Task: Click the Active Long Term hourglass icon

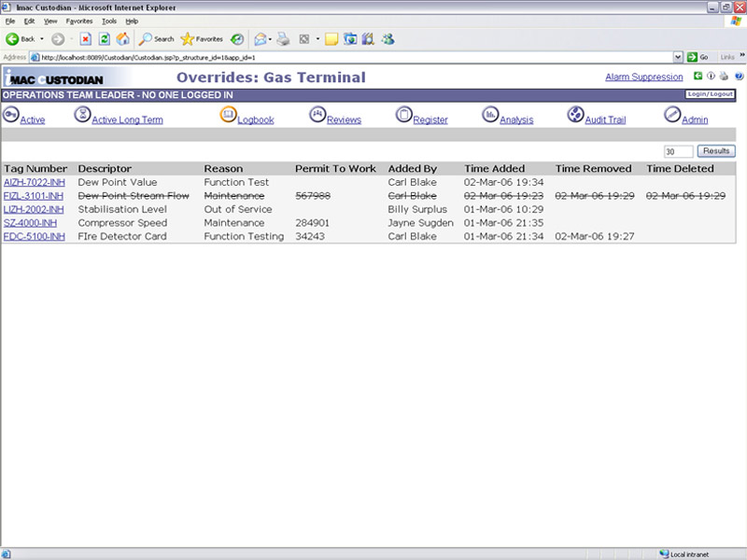Action: (83, 115)
